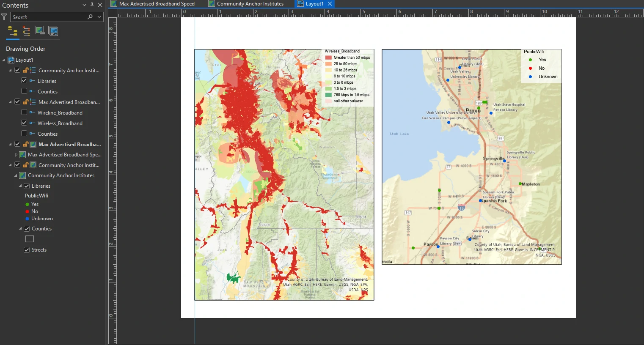
Task: Click the layout icon on the Layout1 tab
Action: 300,4
